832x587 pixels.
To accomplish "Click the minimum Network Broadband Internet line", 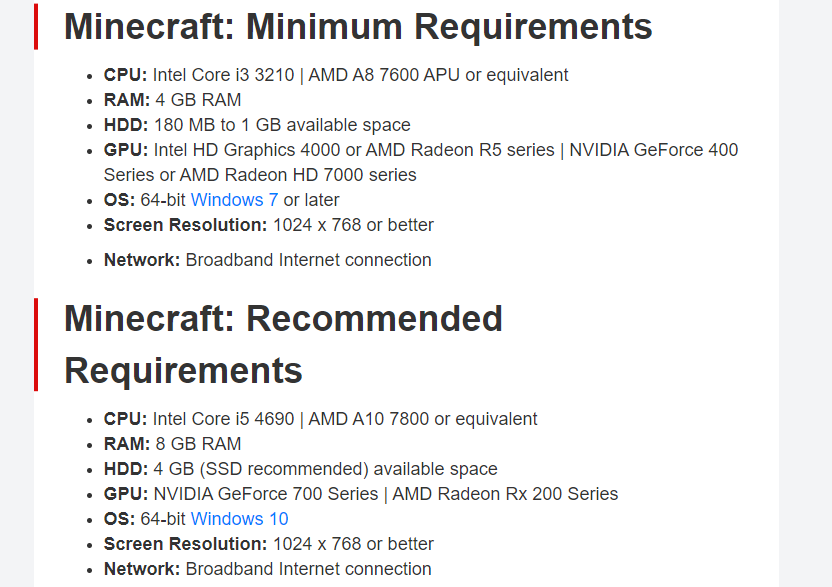I will (x=267, y=260).
